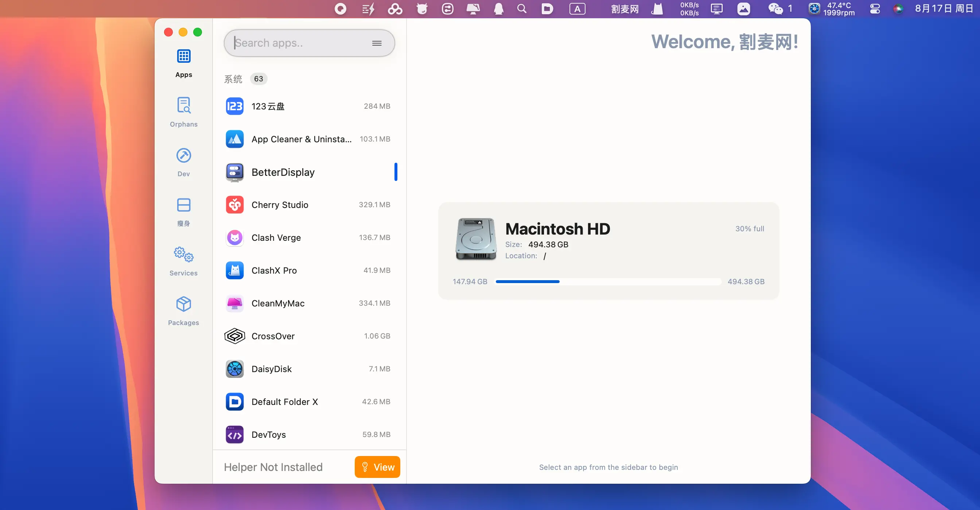Click the 136.7 MB Clash Verge size
The width and height of the screenshot is (980, 510).
click(375, 237)
